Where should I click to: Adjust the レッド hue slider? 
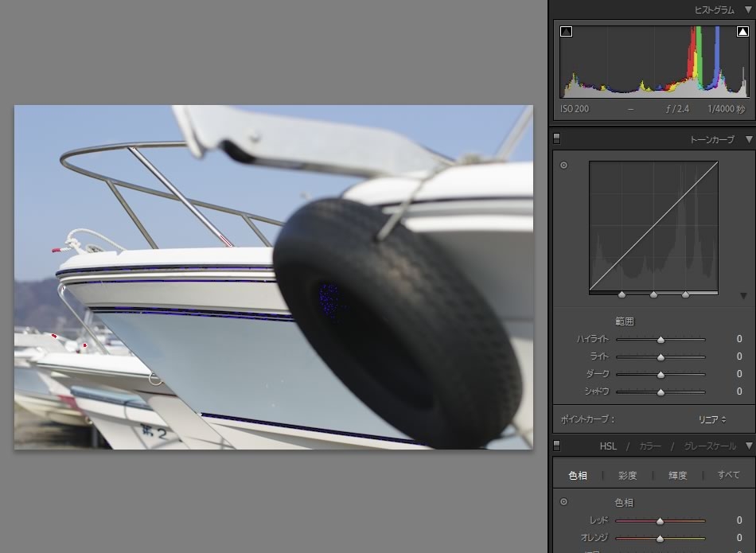tap(660, 520)
